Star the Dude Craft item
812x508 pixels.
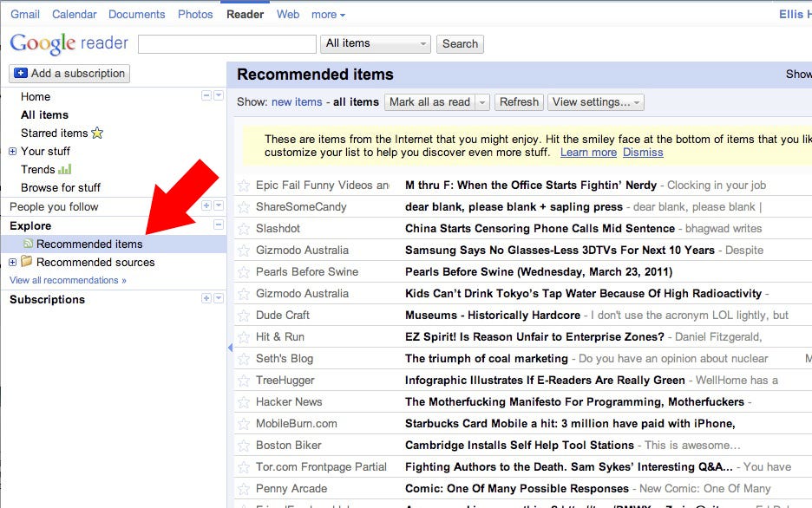click(244, 316)
